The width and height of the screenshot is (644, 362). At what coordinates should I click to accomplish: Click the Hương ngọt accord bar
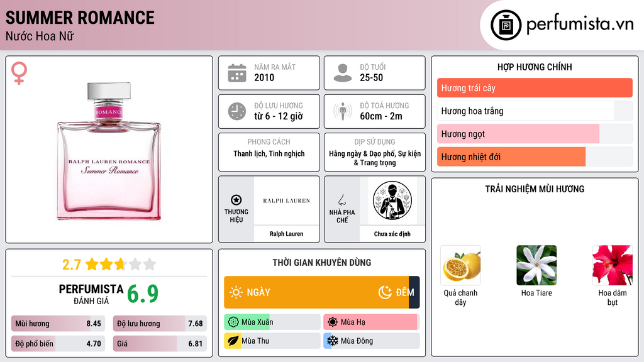tap(535, 134)
